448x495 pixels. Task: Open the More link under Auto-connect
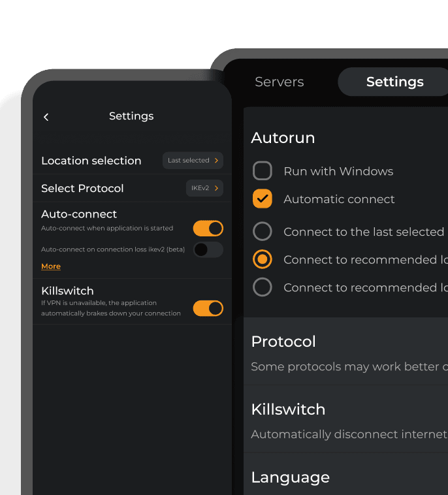tap(51, 266)
